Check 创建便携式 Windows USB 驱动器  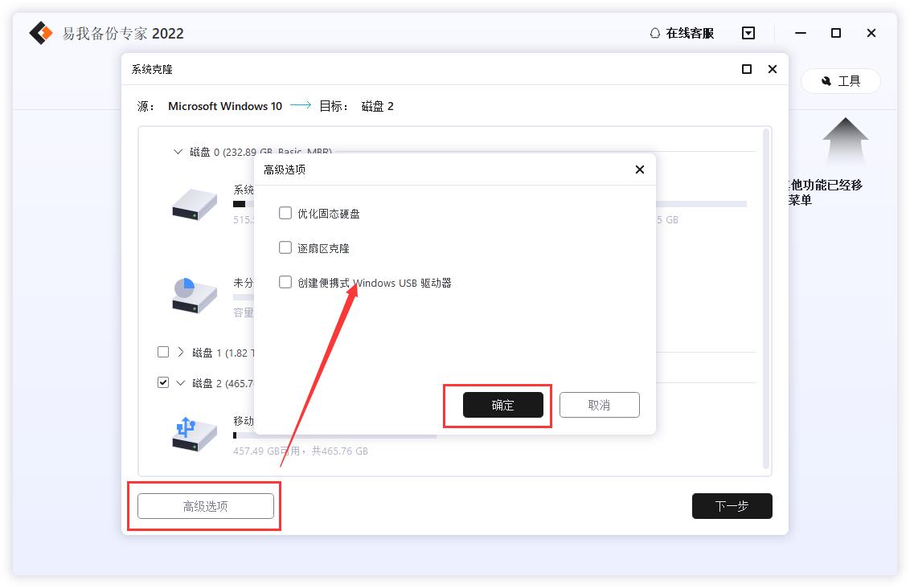[285, 282]
